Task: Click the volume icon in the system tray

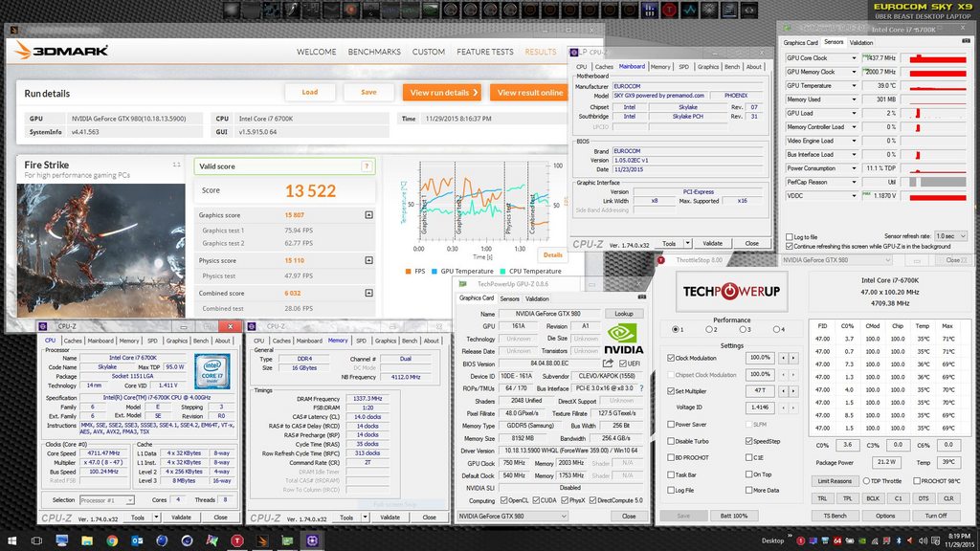Action: click(924, 541)
